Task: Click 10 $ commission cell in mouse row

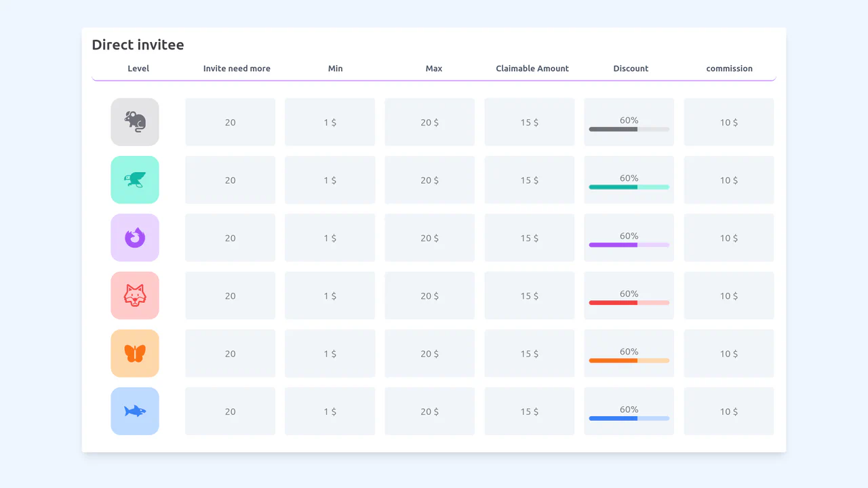Action: pos(729,122)
